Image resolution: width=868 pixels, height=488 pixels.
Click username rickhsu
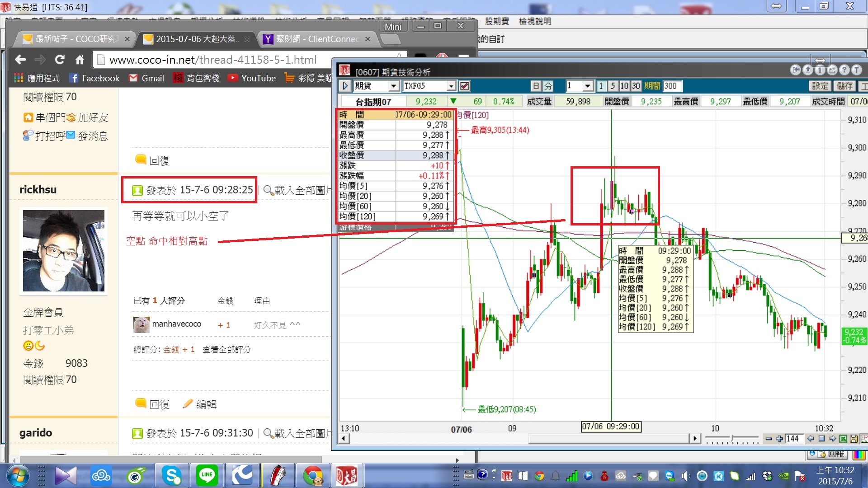[x=38, y=190]
